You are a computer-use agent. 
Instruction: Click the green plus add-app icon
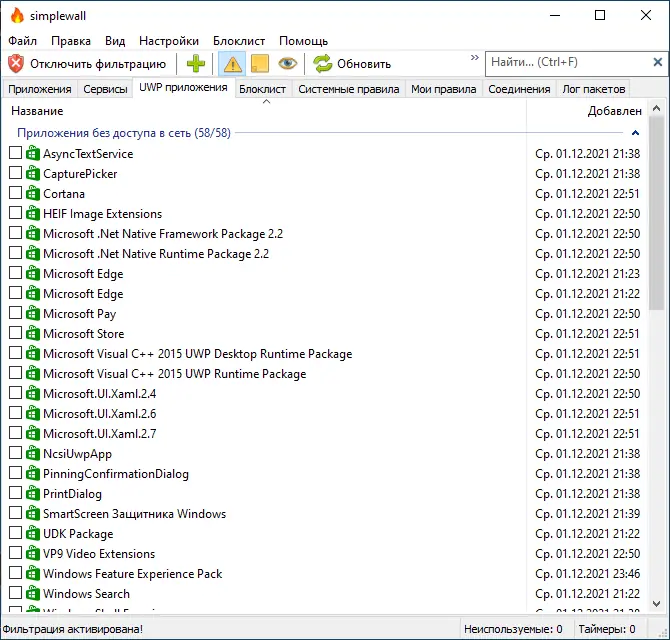(196, 64)
